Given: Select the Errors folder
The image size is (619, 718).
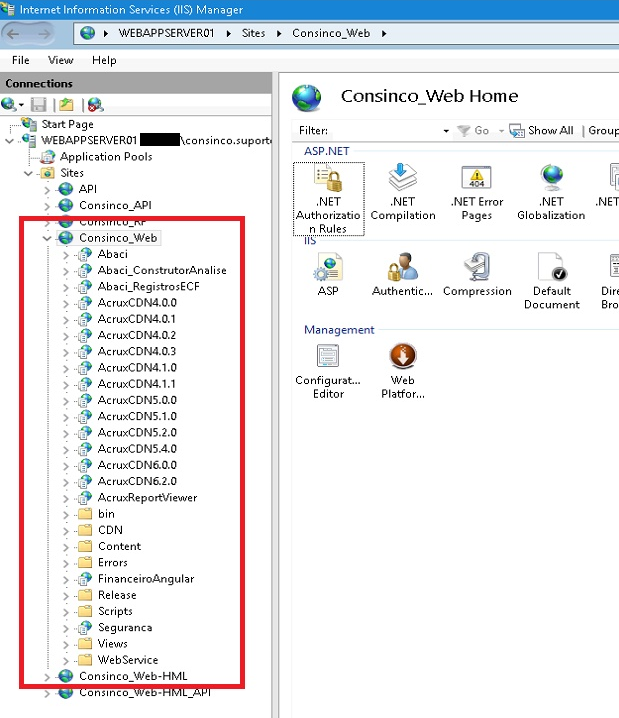Looking at the screenshot, I should click(x=113, y=562).
